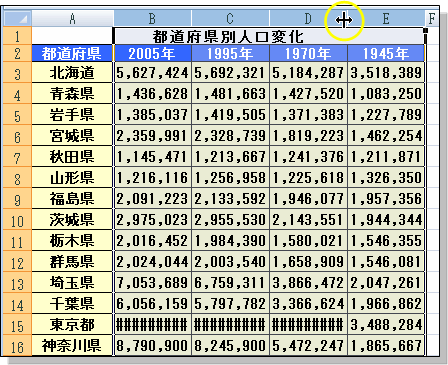448x365 pixels.
Task: Click Tokyo's 2005 cell showing hash marks
Action: (152, 325)
